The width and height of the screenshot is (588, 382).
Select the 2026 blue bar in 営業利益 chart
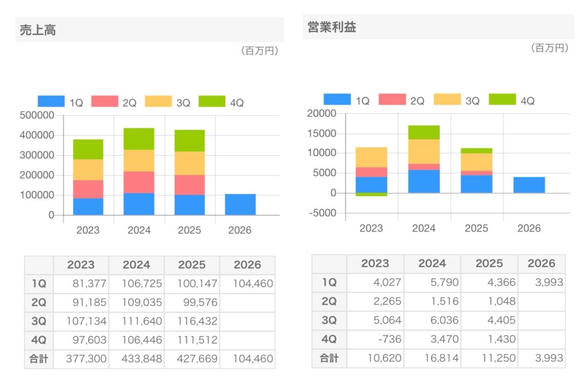529,185
